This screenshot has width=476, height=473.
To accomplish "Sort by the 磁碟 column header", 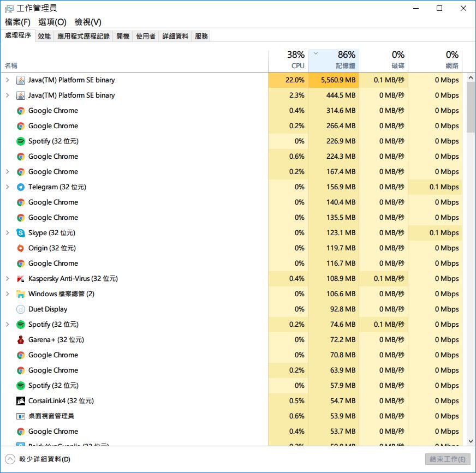I will pyautogui.click(x=384, y=61).
